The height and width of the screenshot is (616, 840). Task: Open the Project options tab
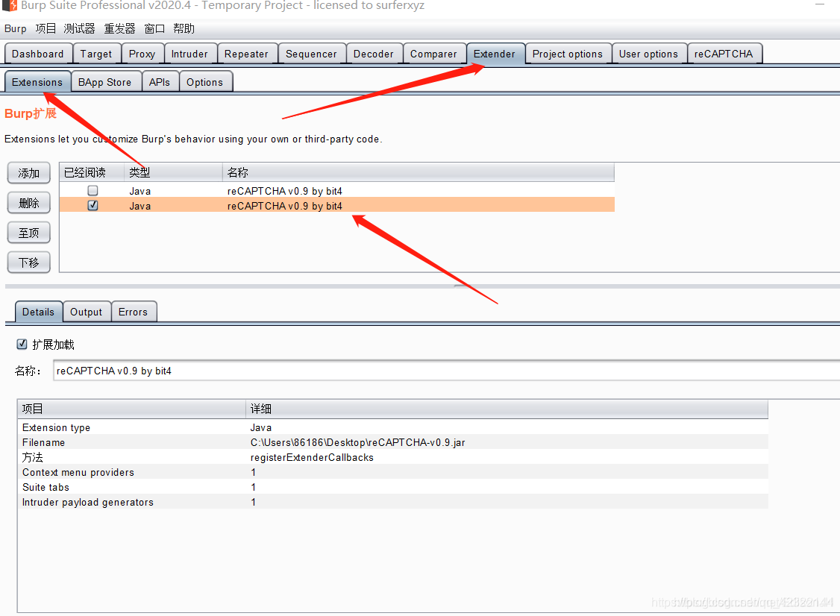(x=568, y=54)
